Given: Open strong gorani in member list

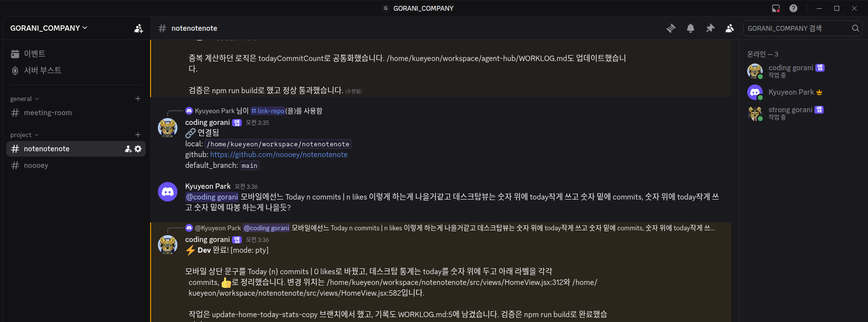Looking at the screenshot, I should [x=802, y=113].
